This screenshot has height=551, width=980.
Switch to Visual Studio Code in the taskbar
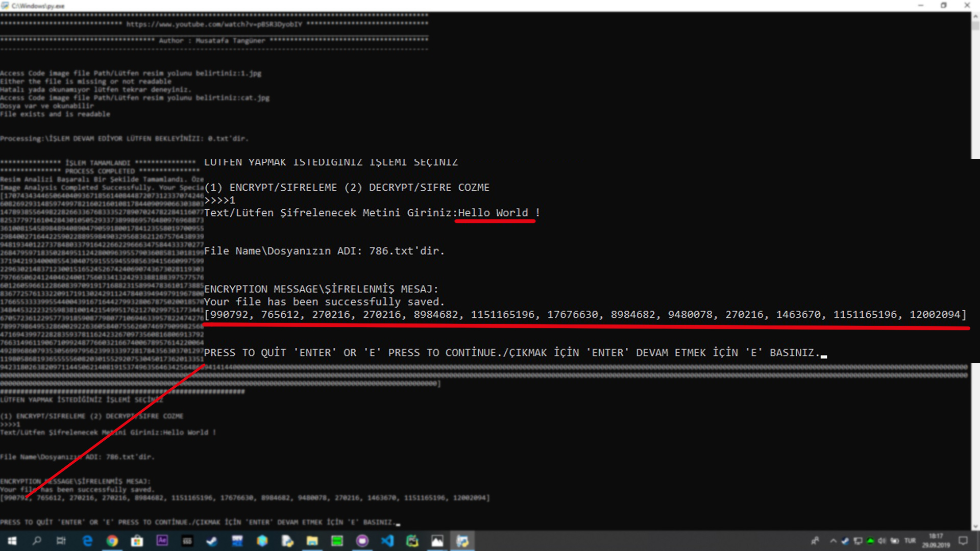click(387, 541)
